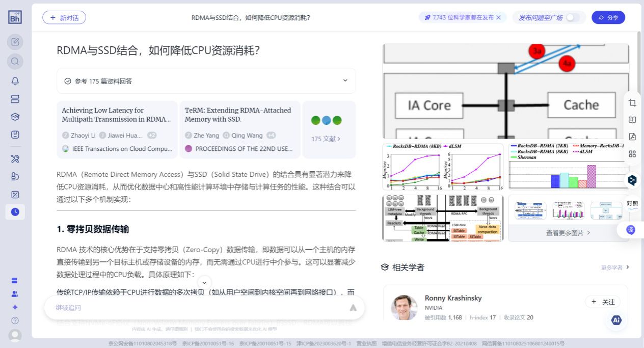Close the scientists publishing banner
This screenshot has height=348, width=644.
(x=499, y=17)
